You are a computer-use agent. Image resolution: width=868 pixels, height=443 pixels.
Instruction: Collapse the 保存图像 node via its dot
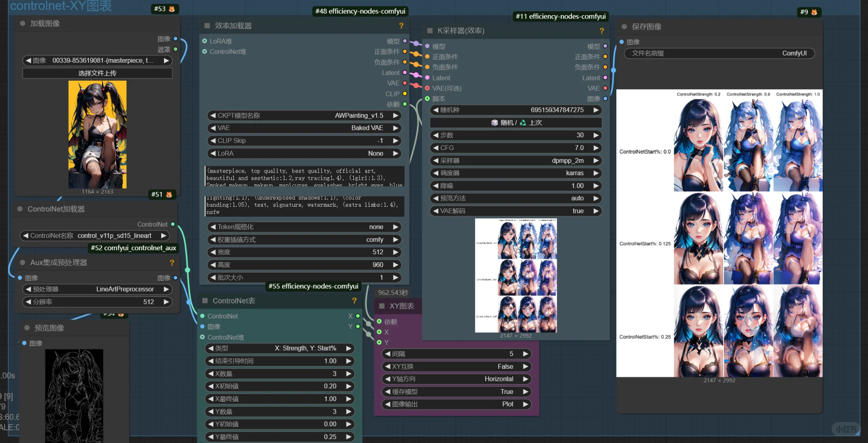[624, 27]
